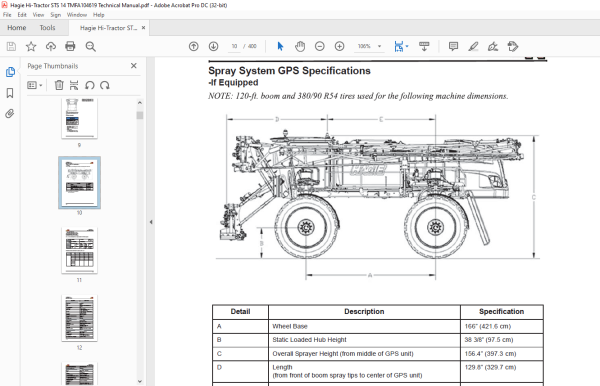Click the '166" (421.6 cm)' specification value
Screen dimensions: 600x386
pyautogui.click(x=488, y=326)
